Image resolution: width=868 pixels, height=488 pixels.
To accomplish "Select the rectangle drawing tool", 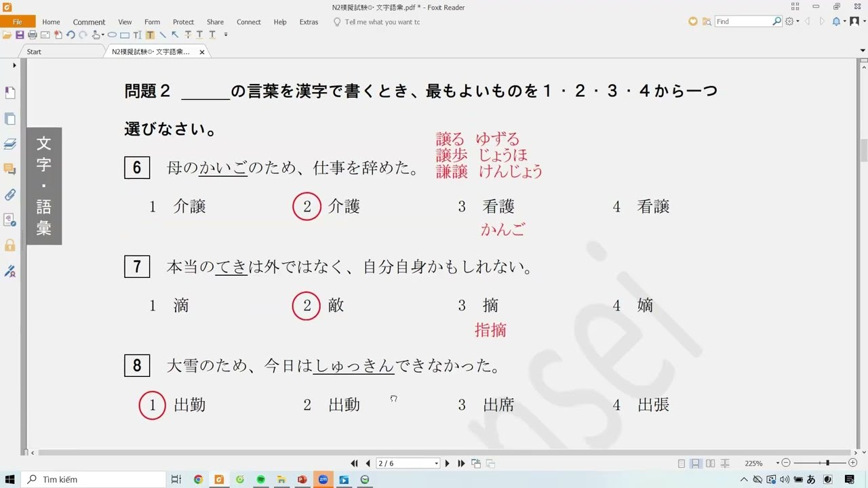I will (125, 35).
